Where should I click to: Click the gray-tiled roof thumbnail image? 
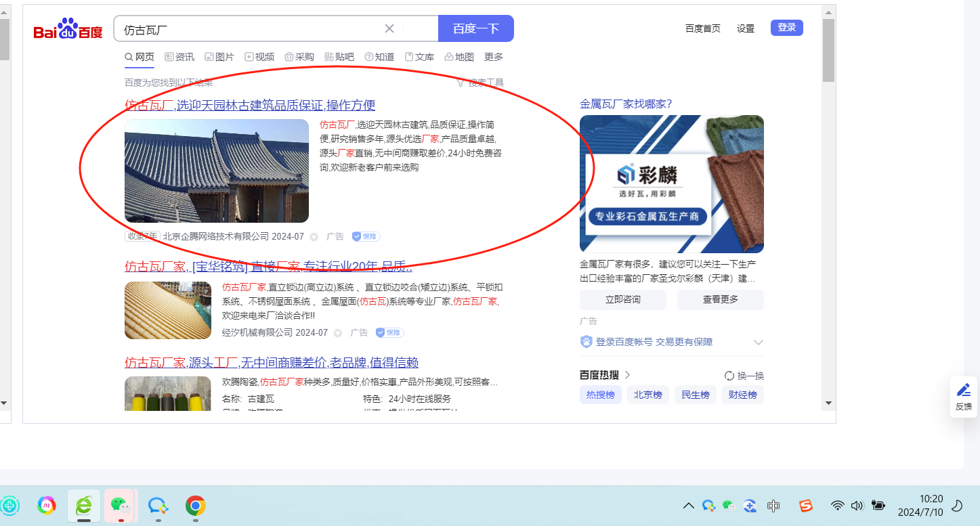tap(217, 171)
